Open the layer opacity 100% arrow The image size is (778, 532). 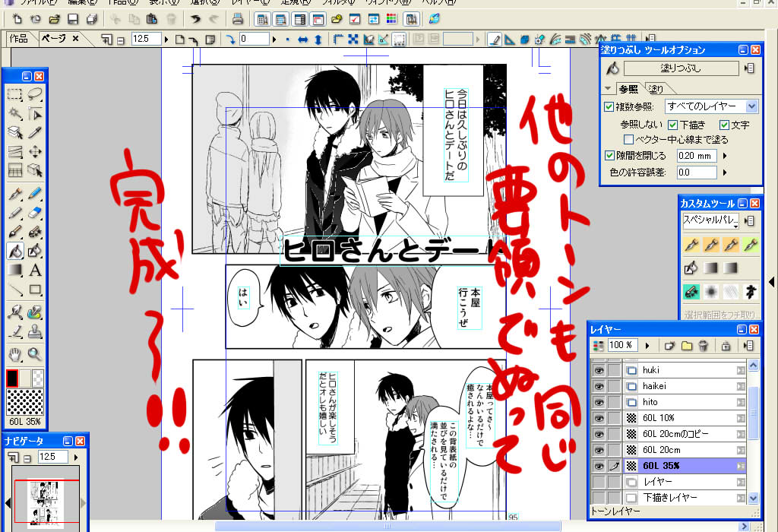coord(647,345)
